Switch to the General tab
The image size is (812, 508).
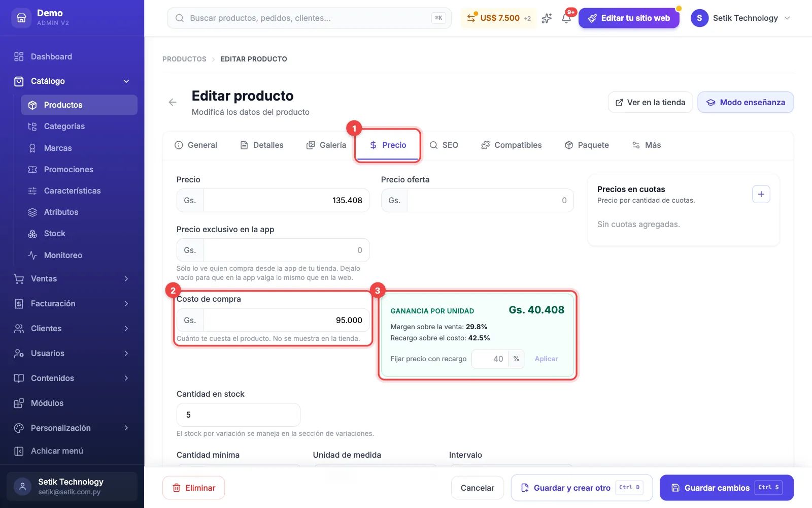click(x=196, y=145)
